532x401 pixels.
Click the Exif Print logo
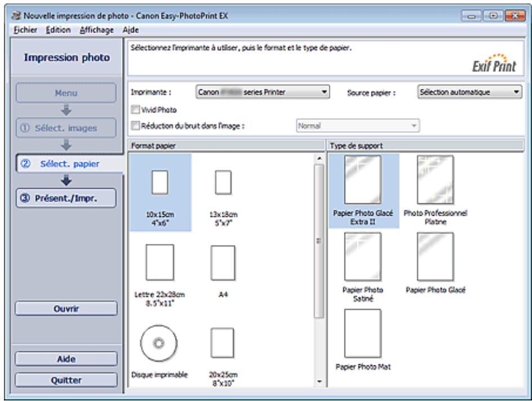(x=494, y=64)
